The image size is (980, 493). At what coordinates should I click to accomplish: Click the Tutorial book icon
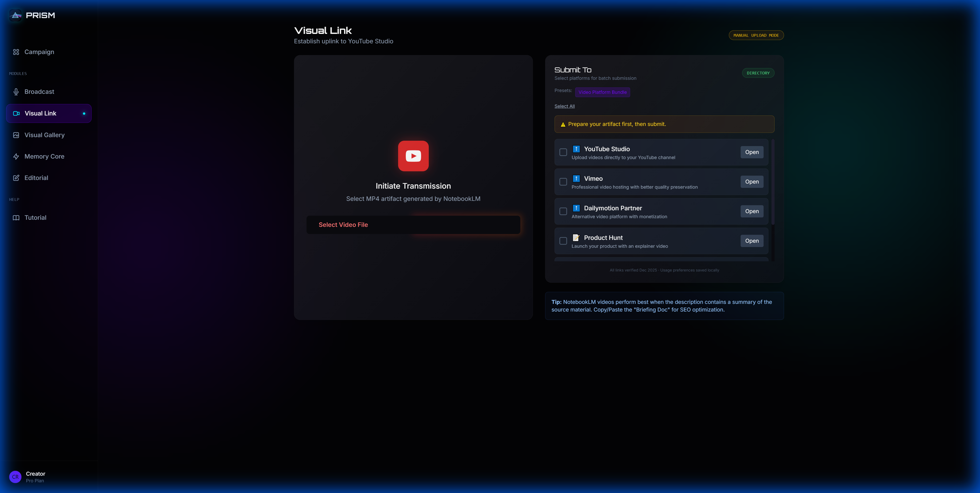click(x=16, y=218)
